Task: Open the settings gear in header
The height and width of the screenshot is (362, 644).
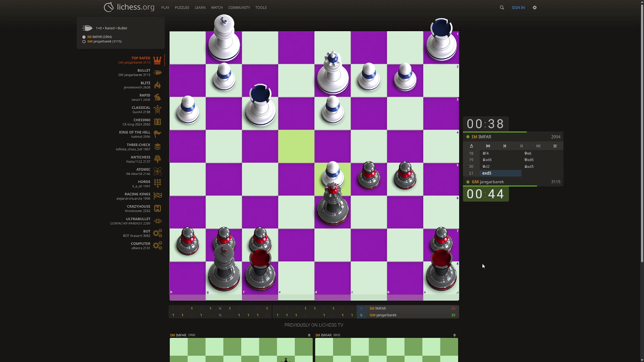Action: click(535, 7)
